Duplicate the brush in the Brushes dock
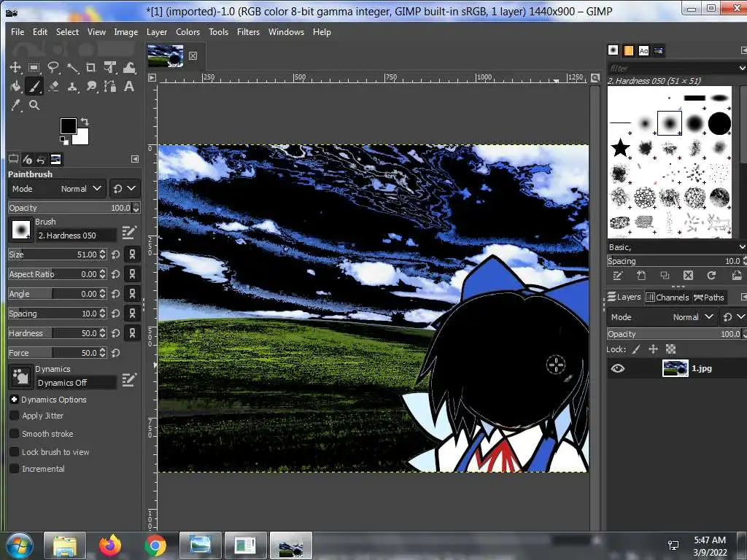 pos(665,275)
